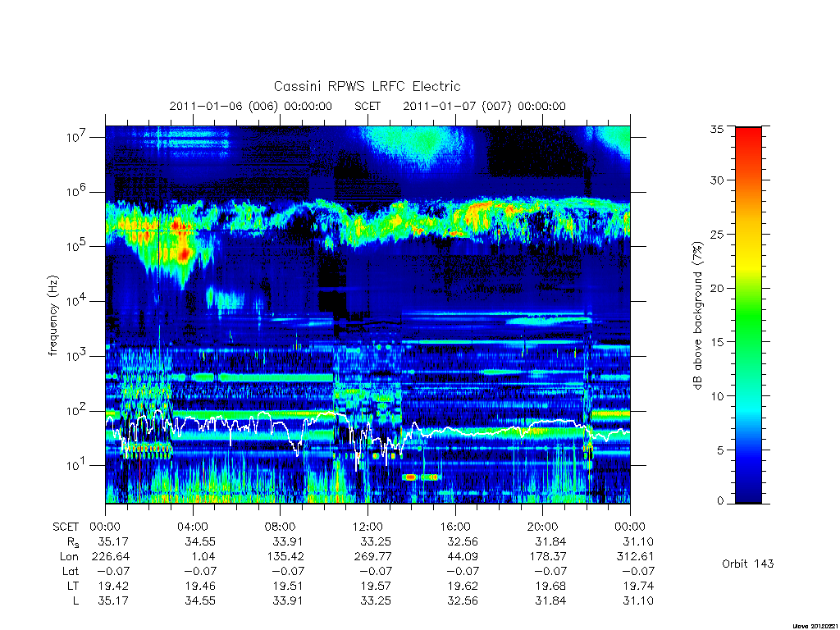This screenshot has height=630, width=840.
Task: Click the 10^3 frequency tick label
Action: point(76,354)
